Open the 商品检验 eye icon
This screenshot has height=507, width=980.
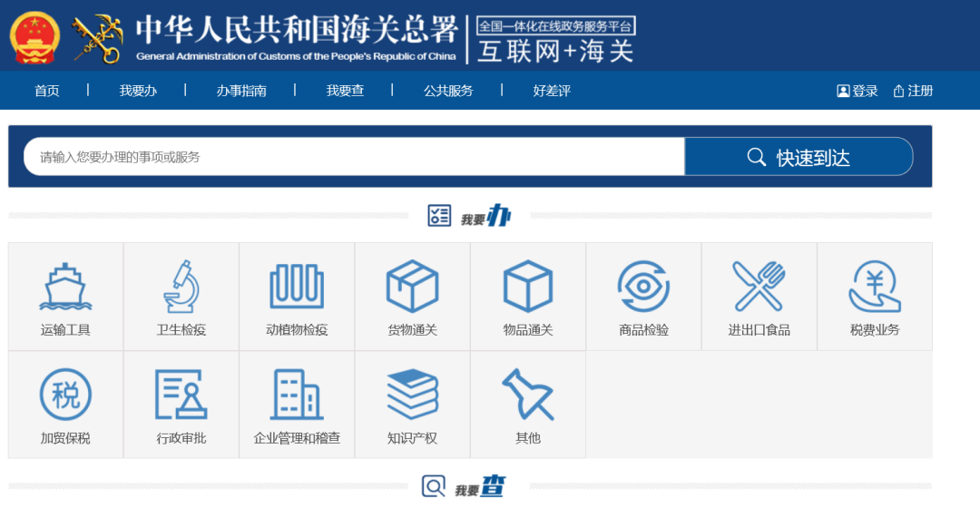[x=643, y=287]
